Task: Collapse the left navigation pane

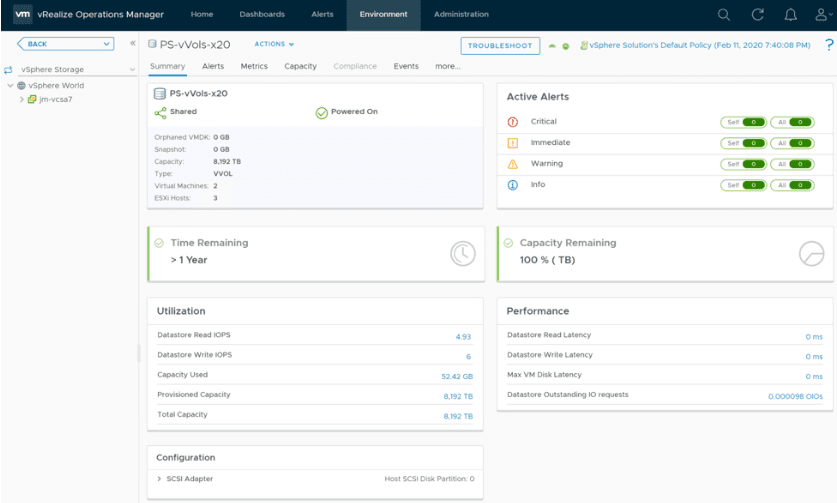Action: [x=132, y=43]
